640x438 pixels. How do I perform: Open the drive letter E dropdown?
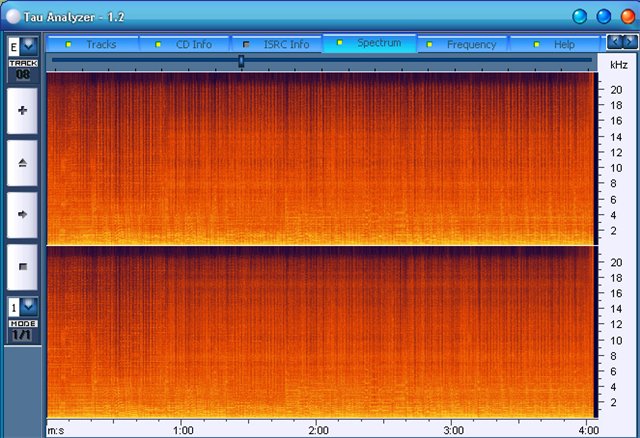pos(28,46)
